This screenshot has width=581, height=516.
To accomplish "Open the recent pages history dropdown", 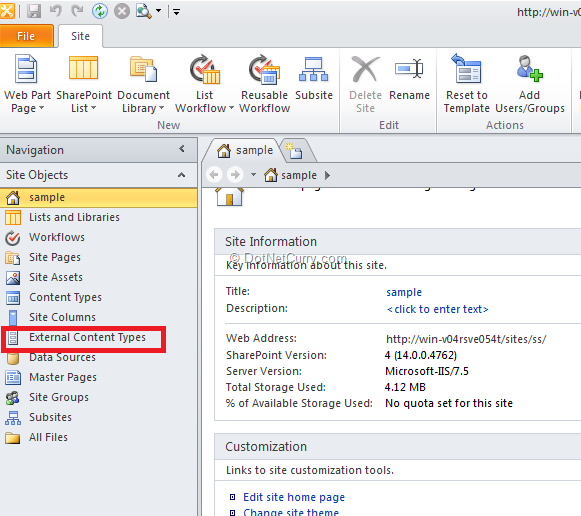I will [x=253, y=174].
